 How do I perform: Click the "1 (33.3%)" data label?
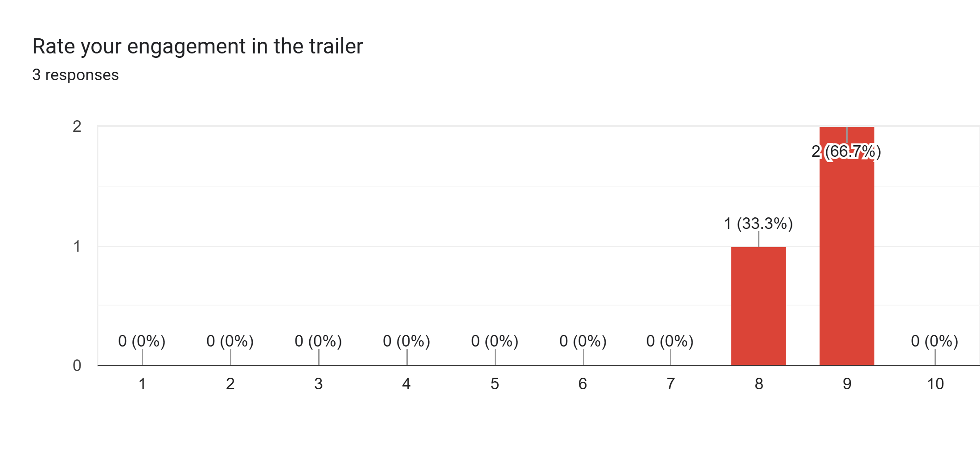(x=758, y=223)
